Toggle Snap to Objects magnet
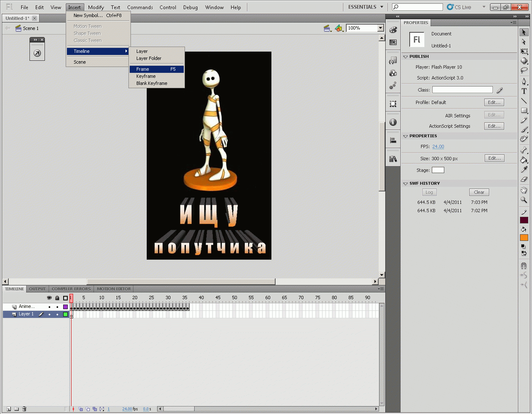This screenshot has width=532, height=414. tap(524, 265)
